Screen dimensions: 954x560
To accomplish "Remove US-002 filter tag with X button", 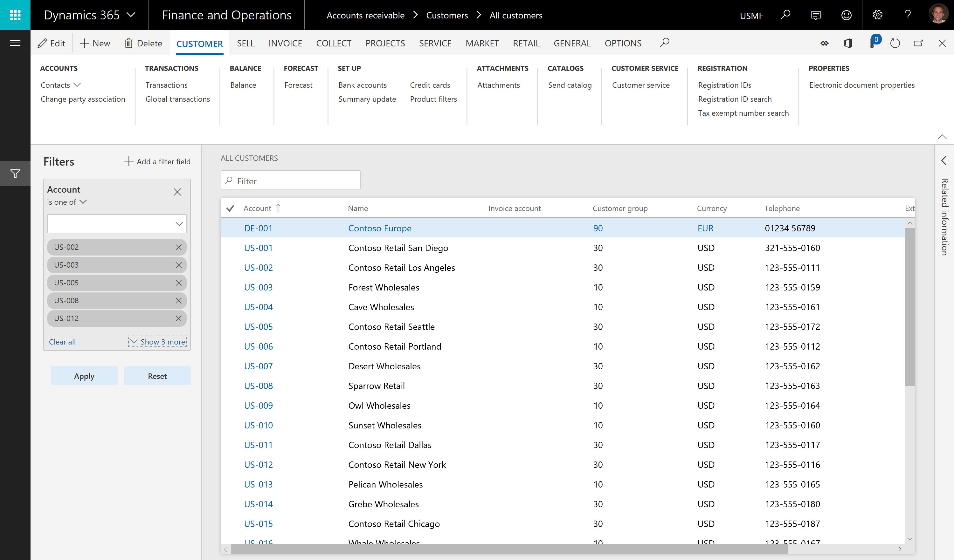I will click(179, 247).
